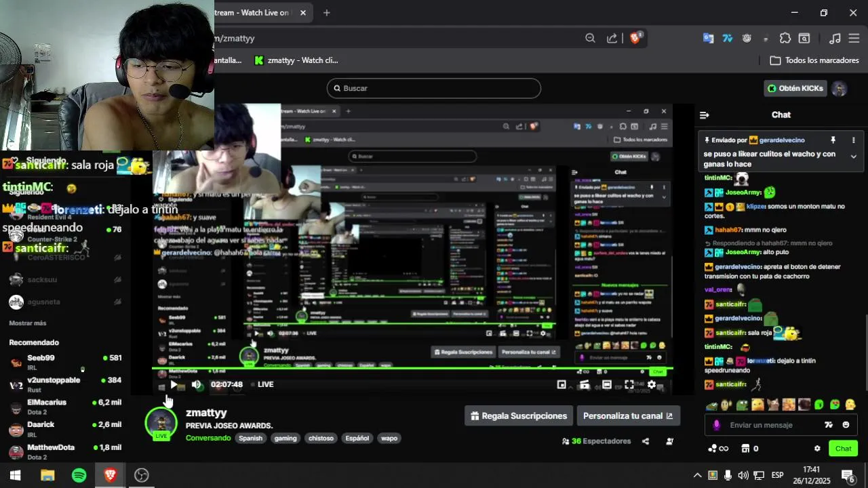
Task: Open the Google Translate extension
Action: [x=708, y=38]
